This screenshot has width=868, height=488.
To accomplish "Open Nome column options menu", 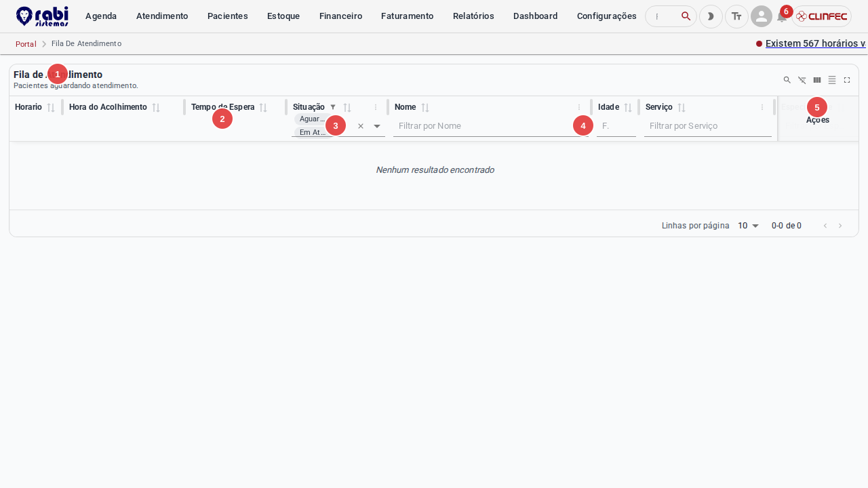I will coord(579,107).
